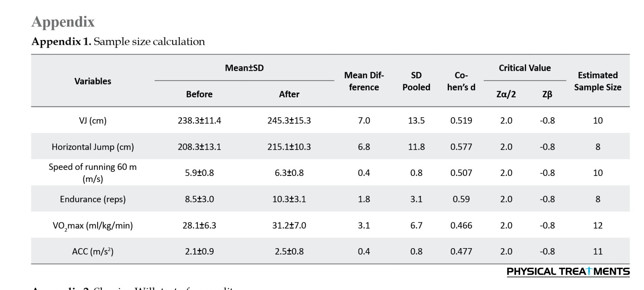Click the ACC (m/s²) row label
The height and width of the screenshot is (290, 644).
[93, 251]
